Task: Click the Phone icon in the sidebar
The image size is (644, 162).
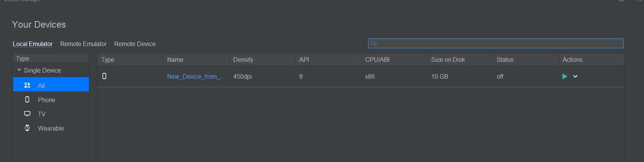Action: (27, 99)
